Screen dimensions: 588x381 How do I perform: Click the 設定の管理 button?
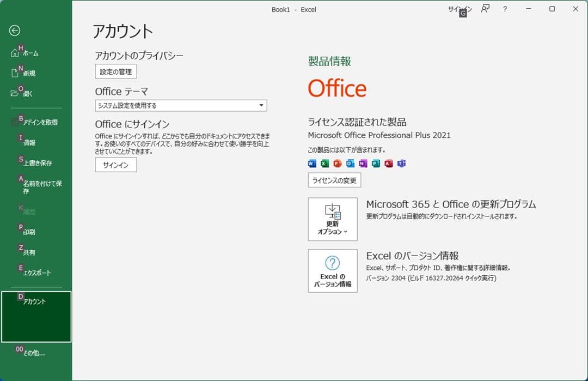(115, 71)
